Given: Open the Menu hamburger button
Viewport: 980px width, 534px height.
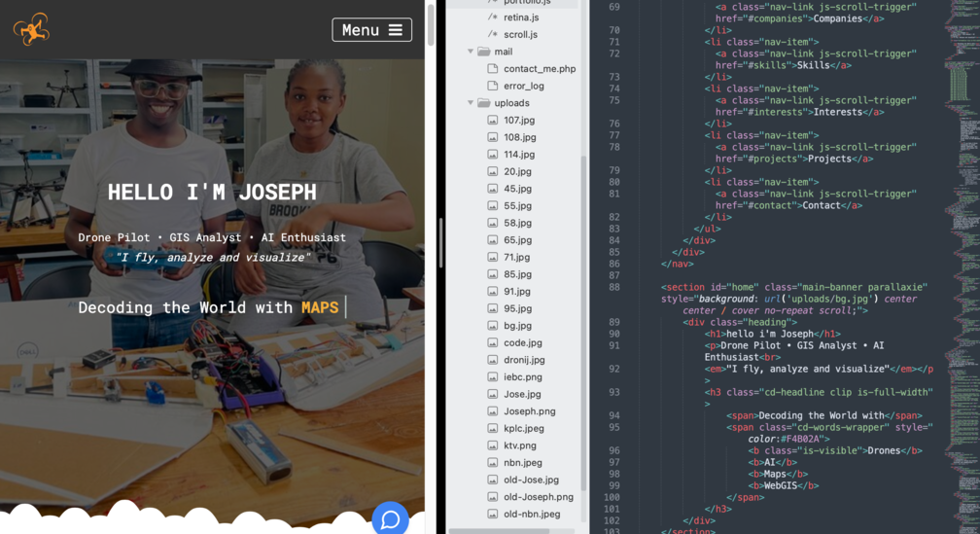Looking at the screenshot, I should (x=371, y=30).
